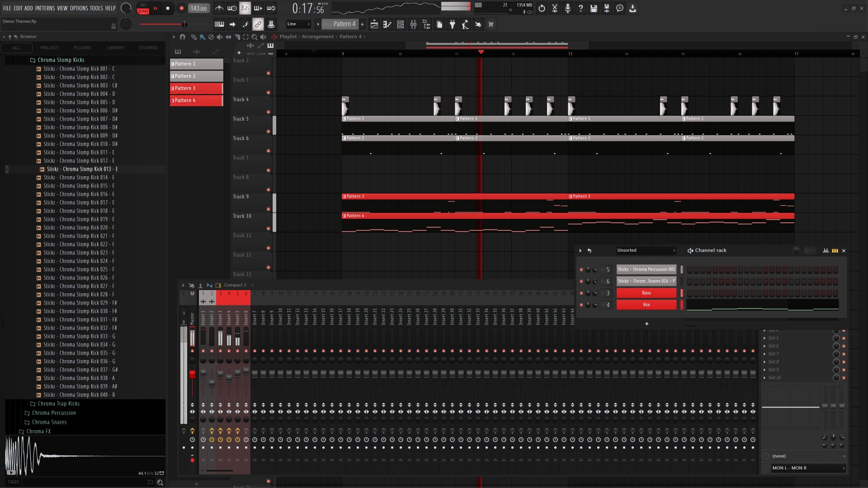Mute the Vox channel in channel rack
This screenshot has height=488, width=868.
click(581, 305)
